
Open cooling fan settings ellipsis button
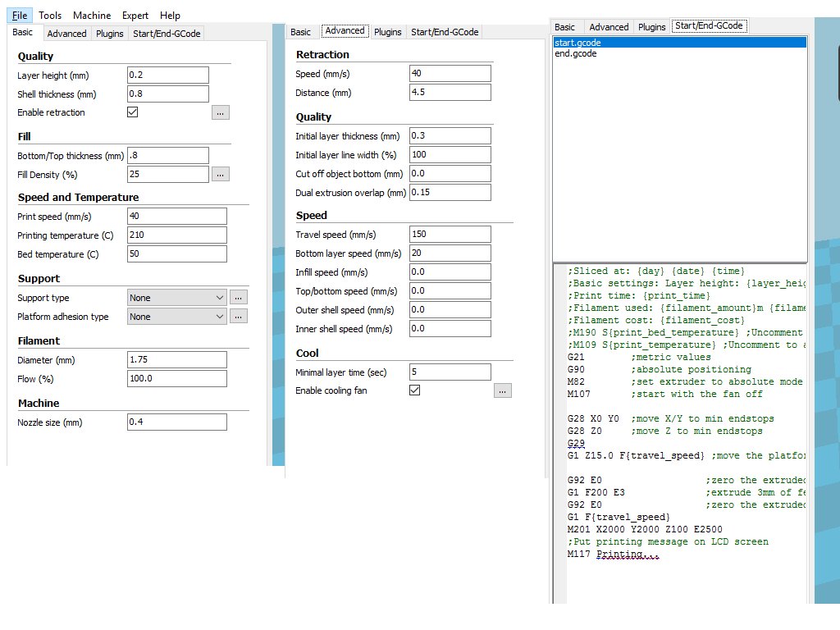(503, 391)
